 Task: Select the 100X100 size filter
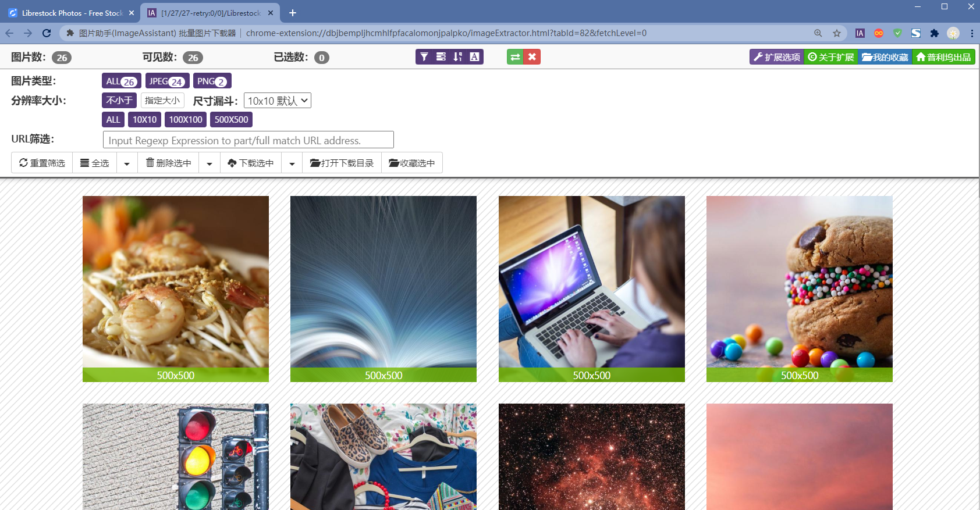tap(186, 119)
